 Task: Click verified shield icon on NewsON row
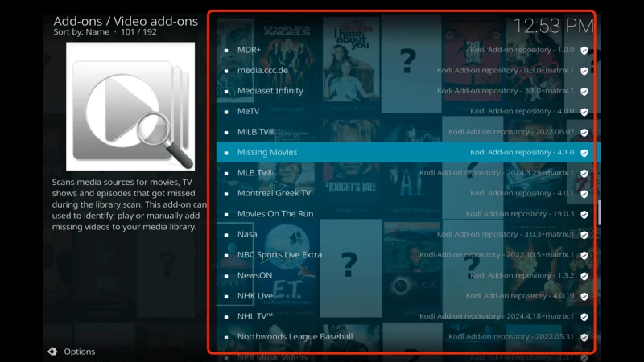pos(584,276)
